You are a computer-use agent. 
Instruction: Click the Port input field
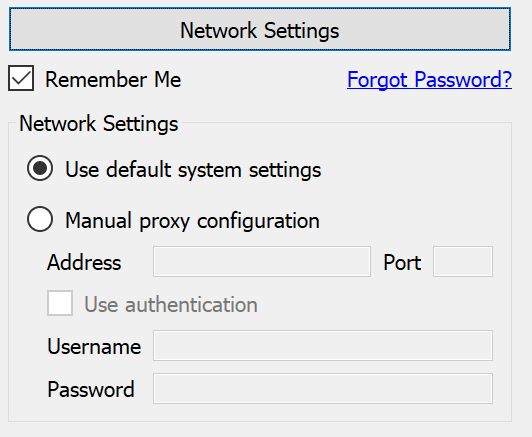[x=463, y=262]
